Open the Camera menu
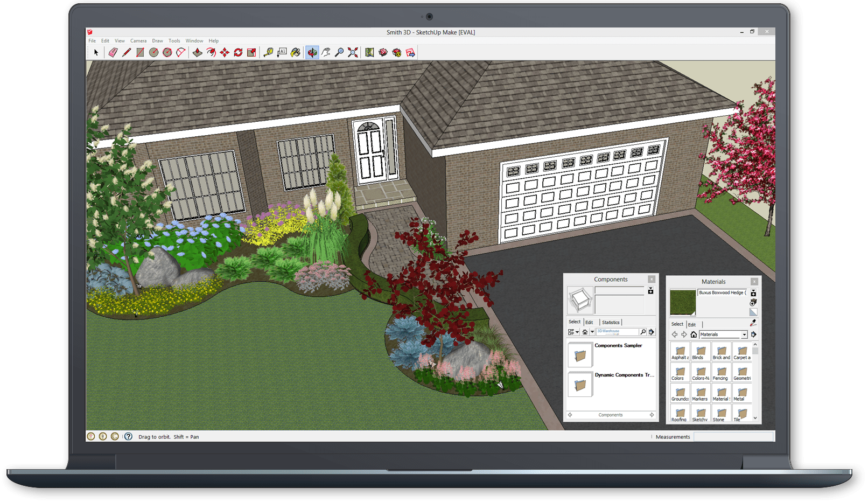The image size is (868, 502). pos(138,40)
